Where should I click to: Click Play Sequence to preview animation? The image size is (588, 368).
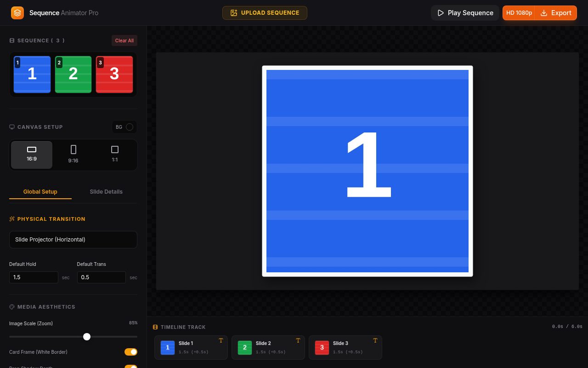pyautogui.click(x=465, y=13)
